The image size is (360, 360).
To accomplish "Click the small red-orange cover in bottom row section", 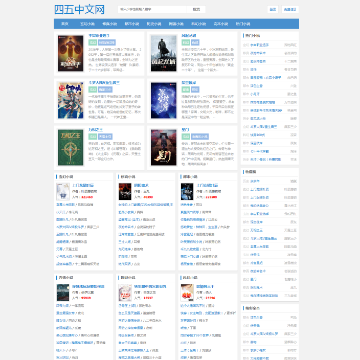I will tap(187, 293).
